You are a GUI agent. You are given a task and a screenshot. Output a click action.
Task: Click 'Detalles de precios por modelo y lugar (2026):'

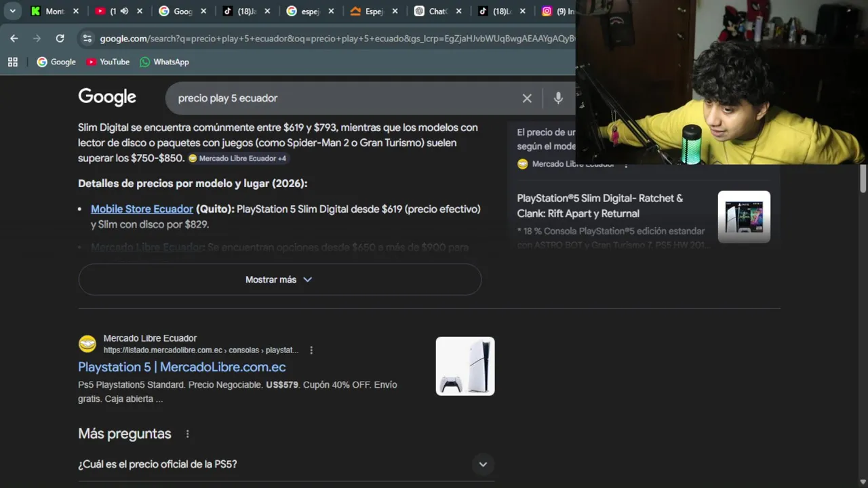(193, 184)
